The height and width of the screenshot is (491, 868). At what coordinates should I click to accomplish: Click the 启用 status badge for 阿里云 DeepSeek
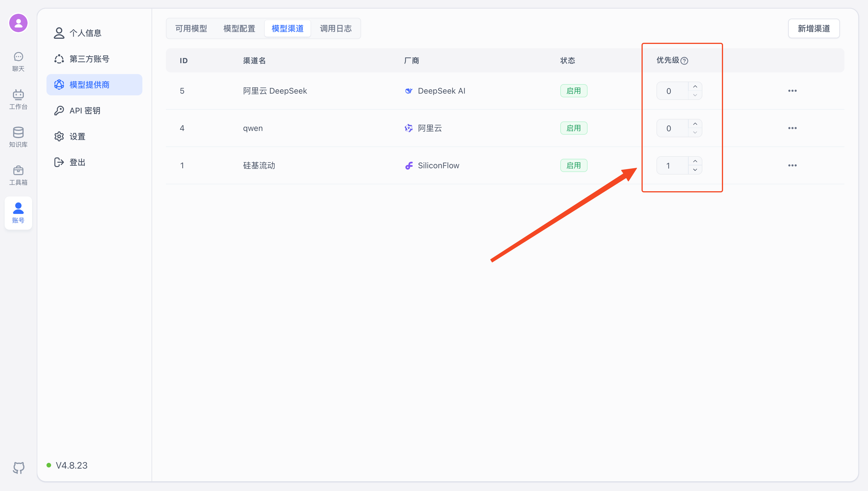click(x=573, y=90)
